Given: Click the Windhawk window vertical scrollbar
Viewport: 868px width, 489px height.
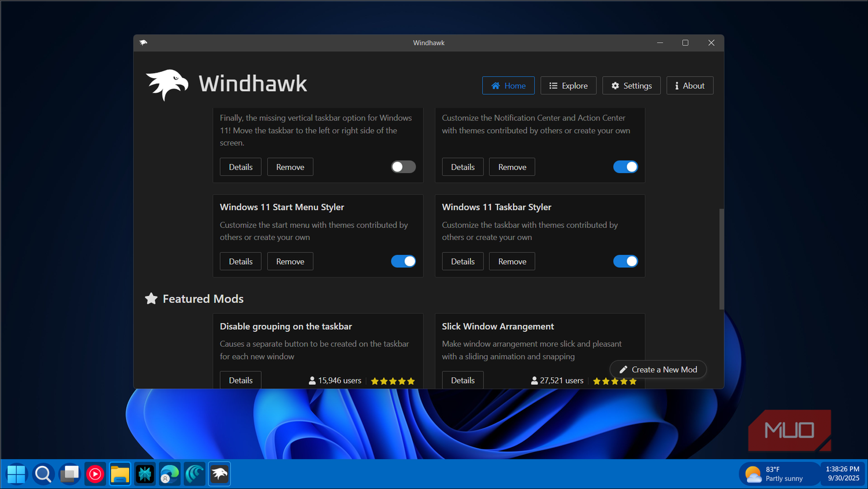Looking at the screenshot, I should (721, 259).
